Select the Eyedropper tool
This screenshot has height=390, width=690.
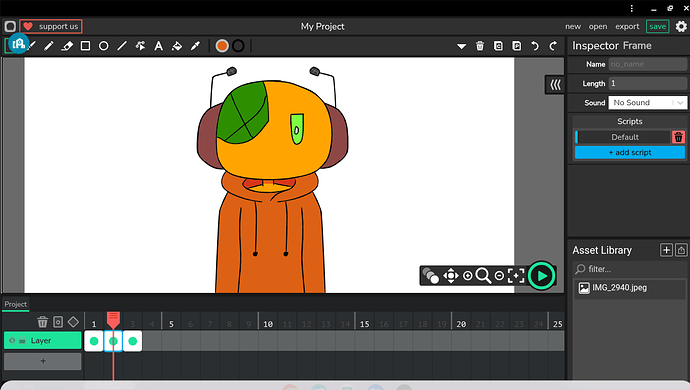(x=195, y=46)
